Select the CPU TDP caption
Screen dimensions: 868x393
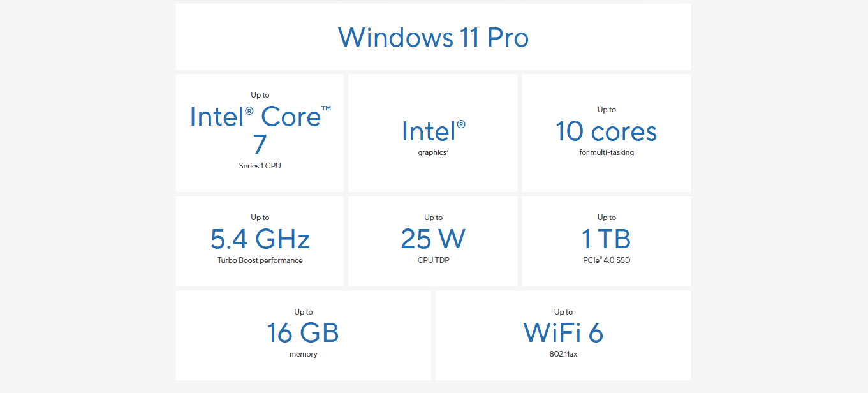(x=433, y=260)
